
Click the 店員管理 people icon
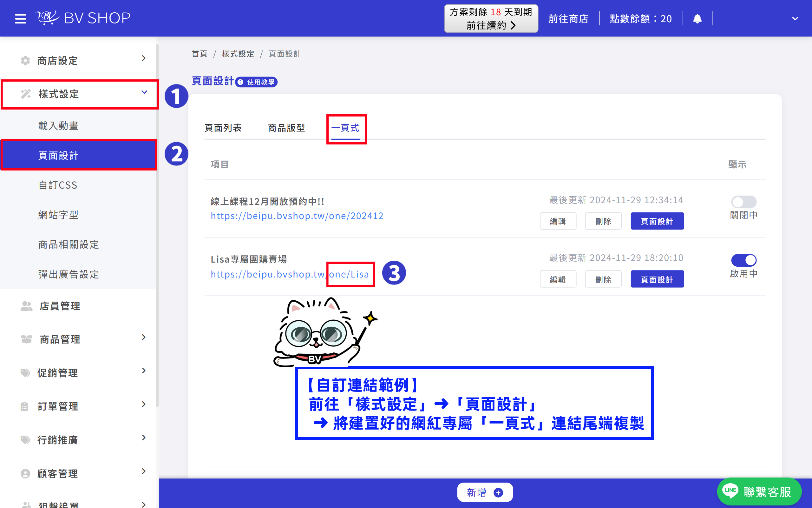click(x=27, y=306)
